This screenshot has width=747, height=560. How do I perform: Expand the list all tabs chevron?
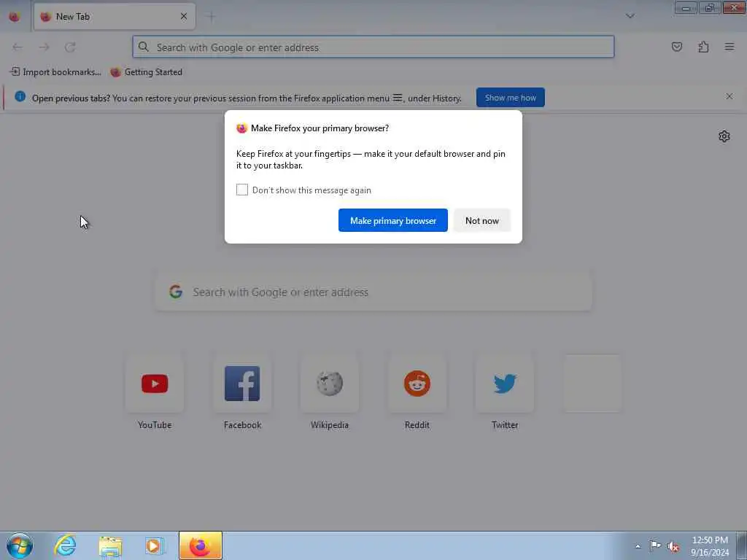(x=630, y=16)
